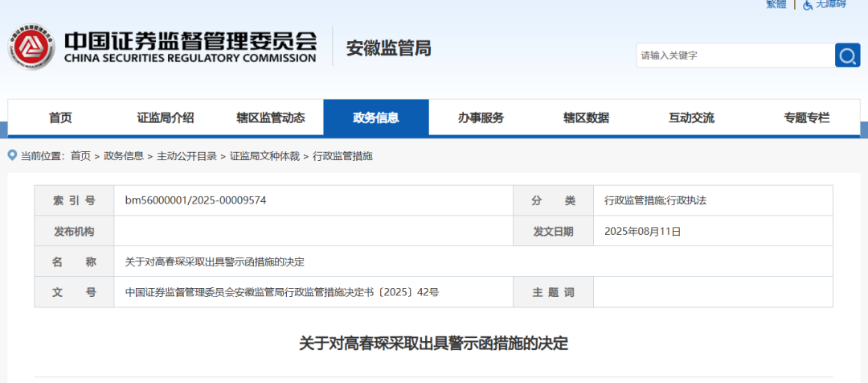Click the date 2025年08月11日
This screenshot has height=383, width=868.
click(x=643, y=231)
